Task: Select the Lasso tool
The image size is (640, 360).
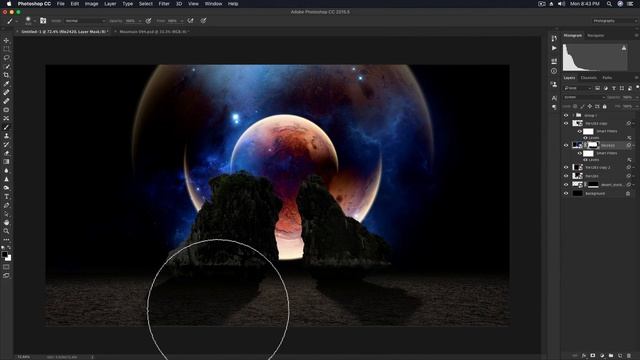Action: 6,58
